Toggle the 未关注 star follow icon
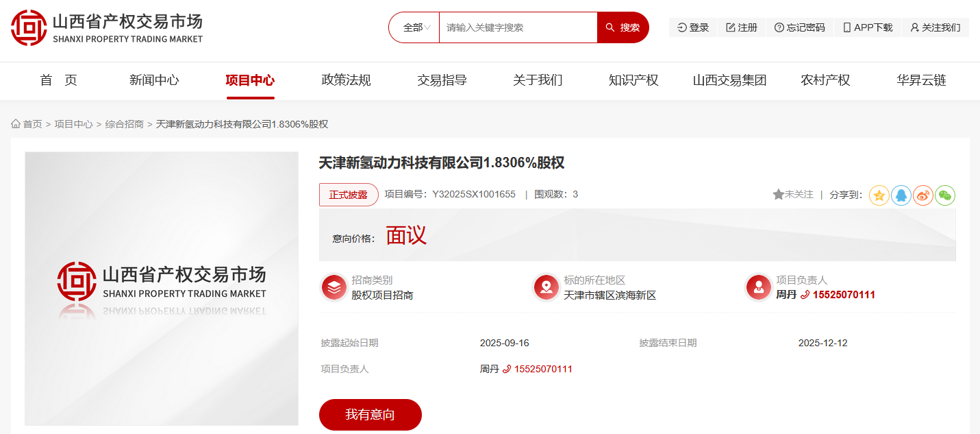Screen dimensions: 980x434 [779, 195]
